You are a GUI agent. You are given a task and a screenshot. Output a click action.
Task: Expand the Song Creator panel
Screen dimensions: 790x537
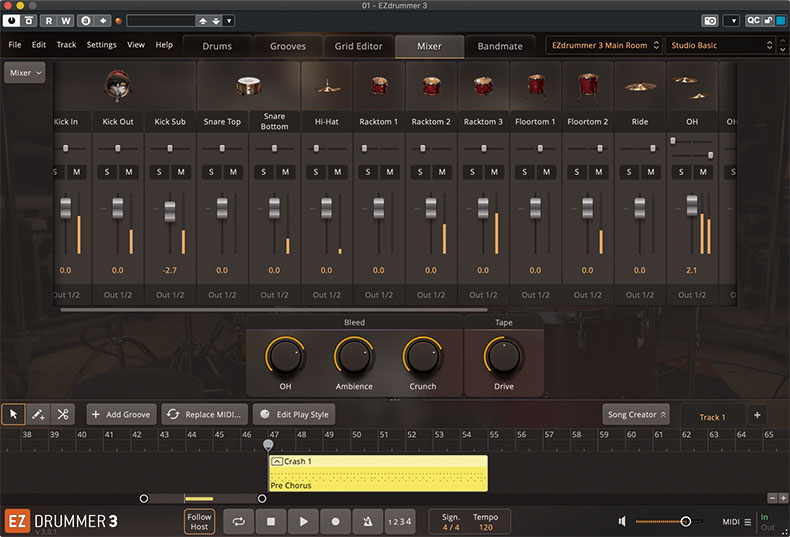click(x=636, y=415)
